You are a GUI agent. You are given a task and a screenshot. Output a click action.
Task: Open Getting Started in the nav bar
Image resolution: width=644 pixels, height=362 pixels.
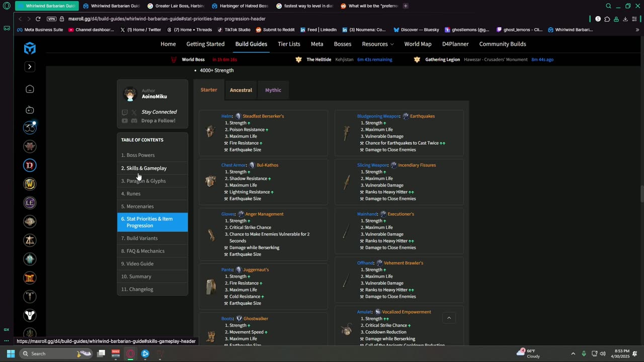[x=205, y=44]
